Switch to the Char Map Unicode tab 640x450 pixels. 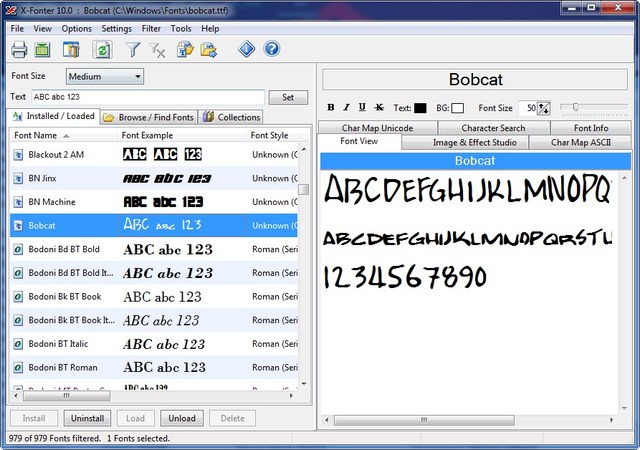[377, 128]
